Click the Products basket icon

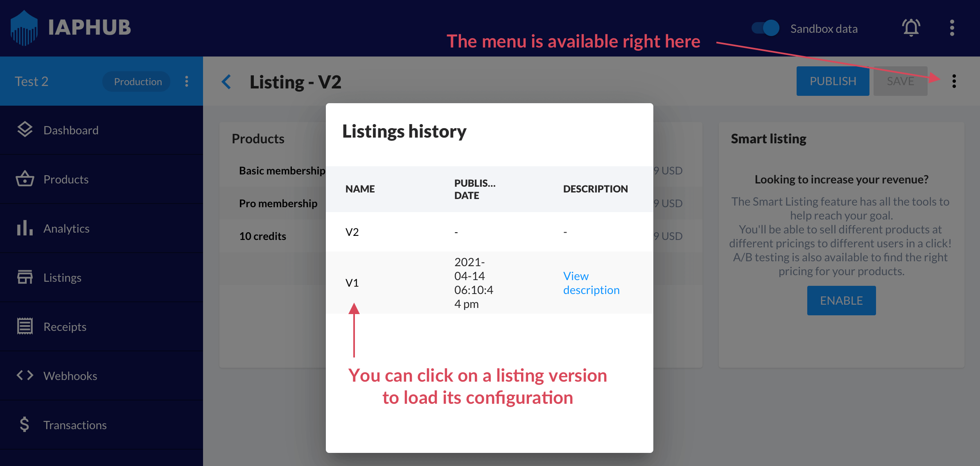click(25, 179)
